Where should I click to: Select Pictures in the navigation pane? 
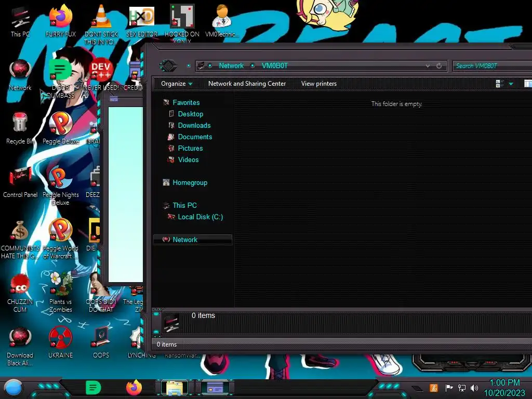[190, 148]
